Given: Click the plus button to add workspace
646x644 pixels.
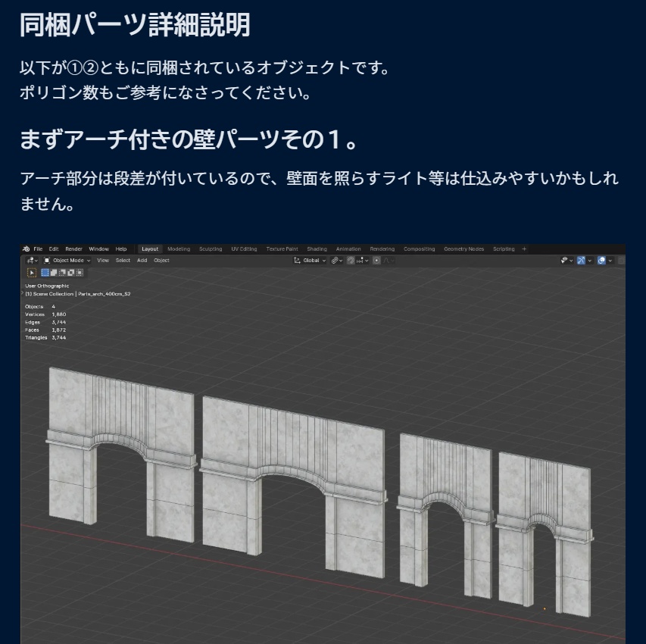Looking at the screenshot, I should (x=523, y=249).
